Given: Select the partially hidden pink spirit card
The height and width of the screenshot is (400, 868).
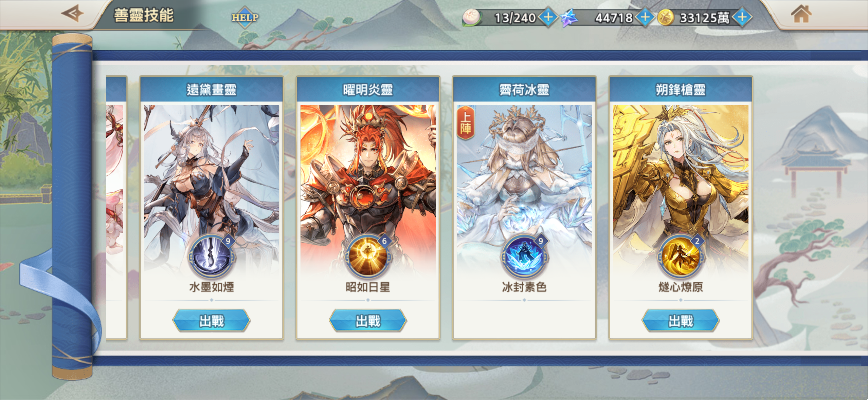Looking at the screenshot, I should click(x=116, y=207).
